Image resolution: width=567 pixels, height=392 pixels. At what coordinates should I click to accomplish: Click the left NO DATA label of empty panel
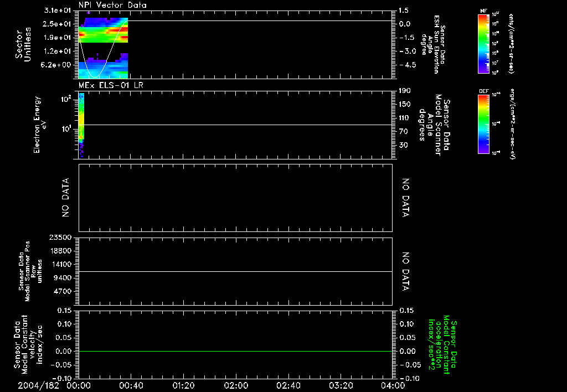(65, 198)
